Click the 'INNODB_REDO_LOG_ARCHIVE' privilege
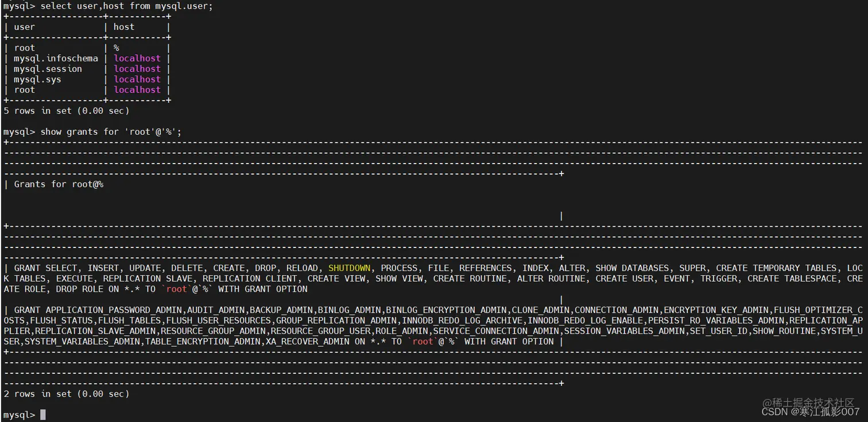The image size is (868, 422). [x=462, y=320]
